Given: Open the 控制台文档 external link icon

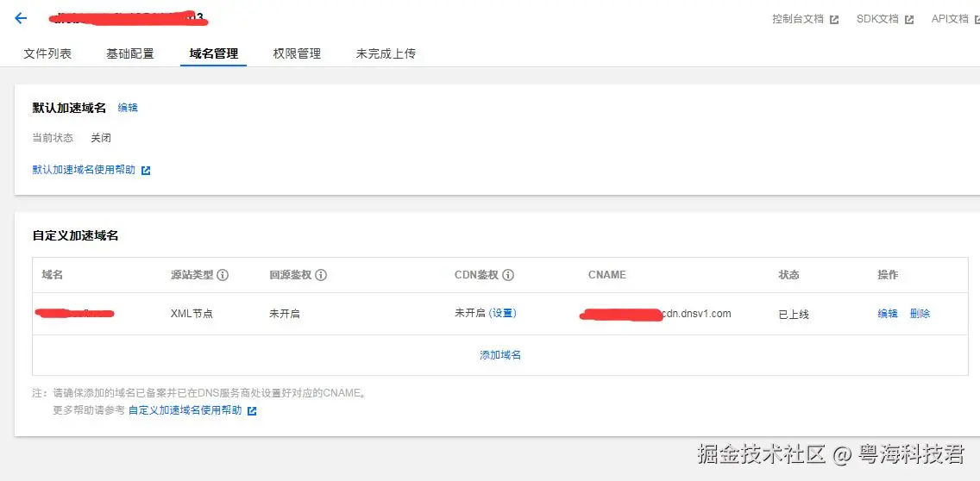Looking at the screenshot, I should (x=834, y=19).
